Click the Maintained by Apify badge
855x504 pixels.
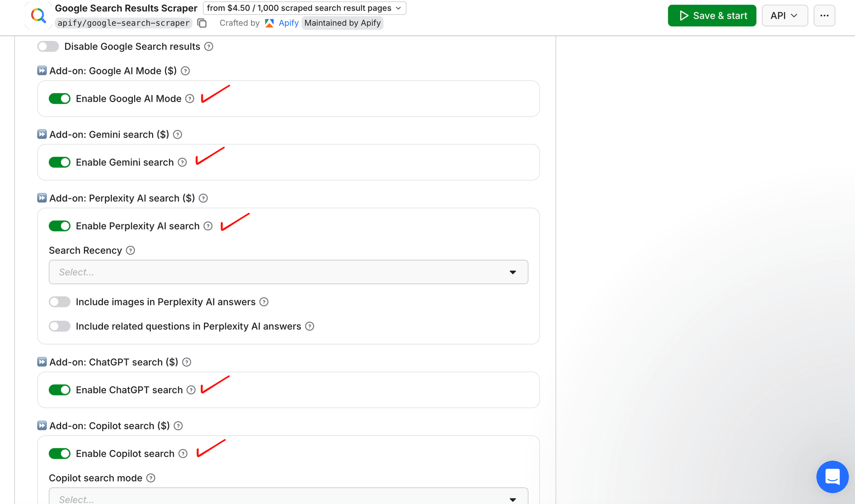[342, 23]
